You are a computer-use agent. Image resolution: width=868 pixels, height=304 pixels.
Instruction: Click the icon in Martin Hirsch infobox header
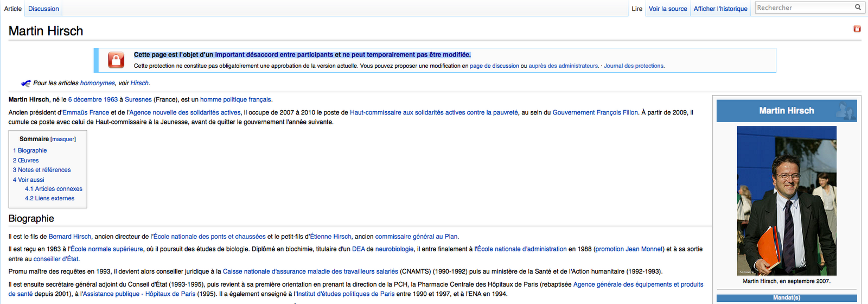tap(845, 111)
